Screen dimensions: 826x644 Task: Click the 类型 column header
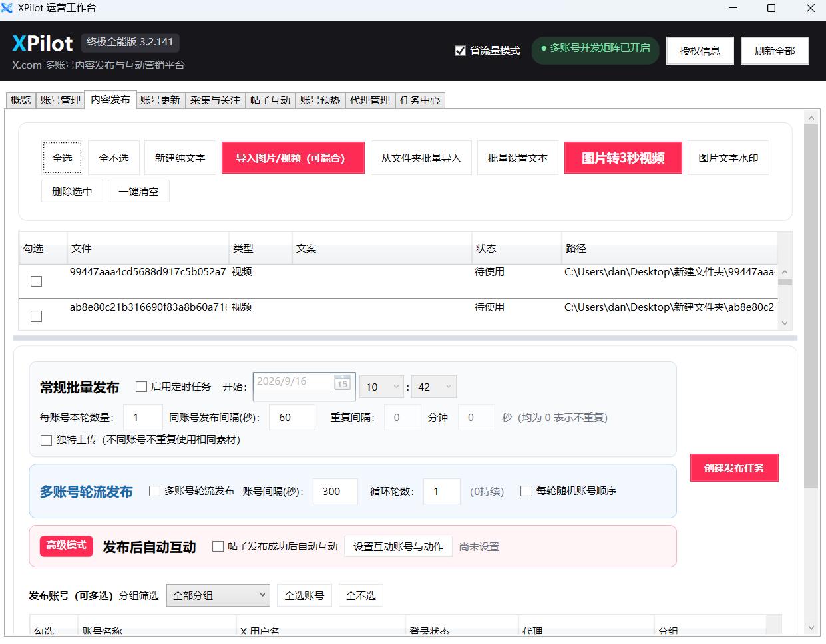click(x=260, y=248)
